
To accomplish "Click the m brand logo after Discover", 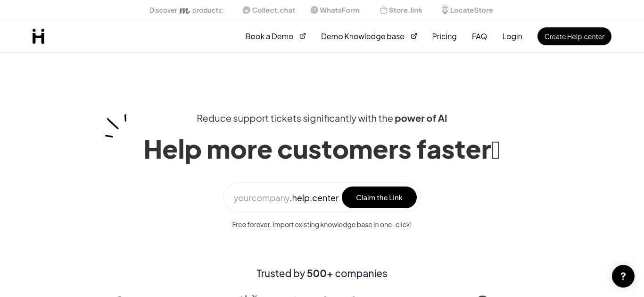I will click(x=185, y=10).
